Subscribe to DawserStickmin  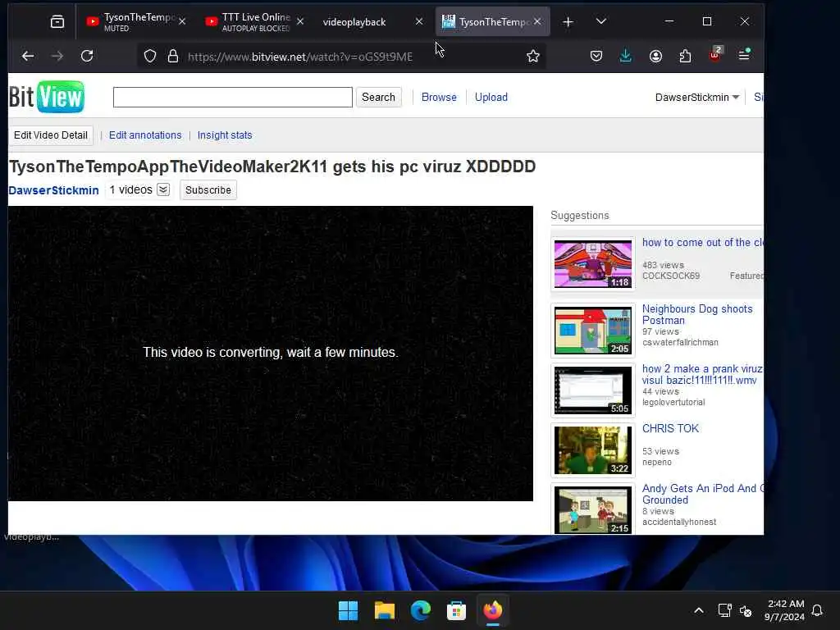pos(208,190)
